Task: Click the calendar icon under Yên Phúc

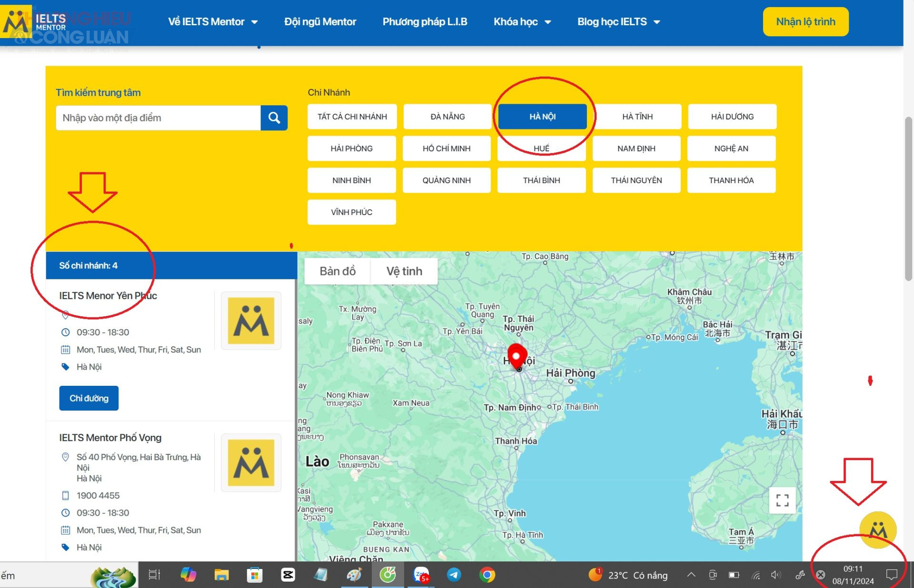Action: [x=66, y=350]
